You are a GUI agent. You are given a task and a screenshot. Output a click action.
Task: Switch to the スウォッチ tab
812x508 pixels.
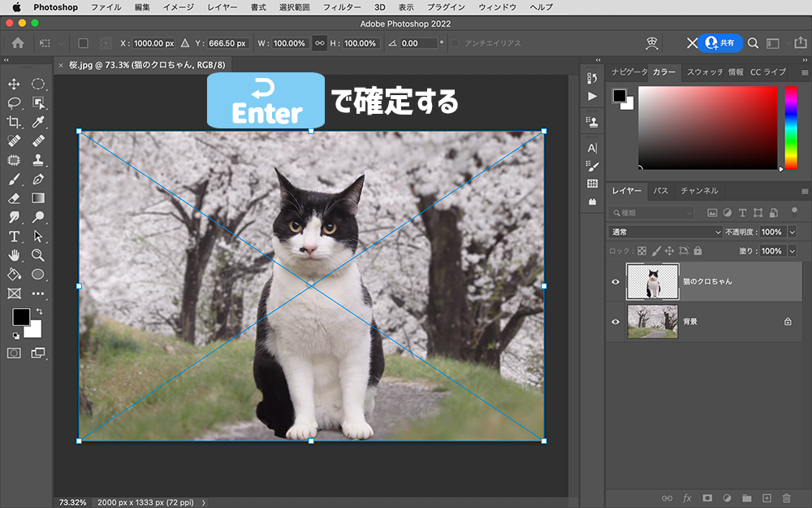tap(704, 72)
